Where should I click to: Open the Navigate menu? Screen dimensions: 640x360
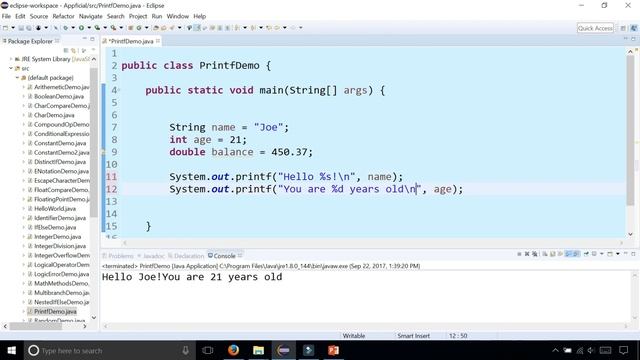click(91, 16)
